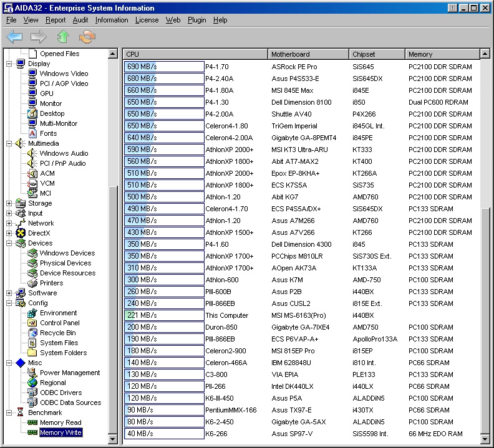
Task: Collapse the Multimedia tree node
Action: click(x=9, y=143)
